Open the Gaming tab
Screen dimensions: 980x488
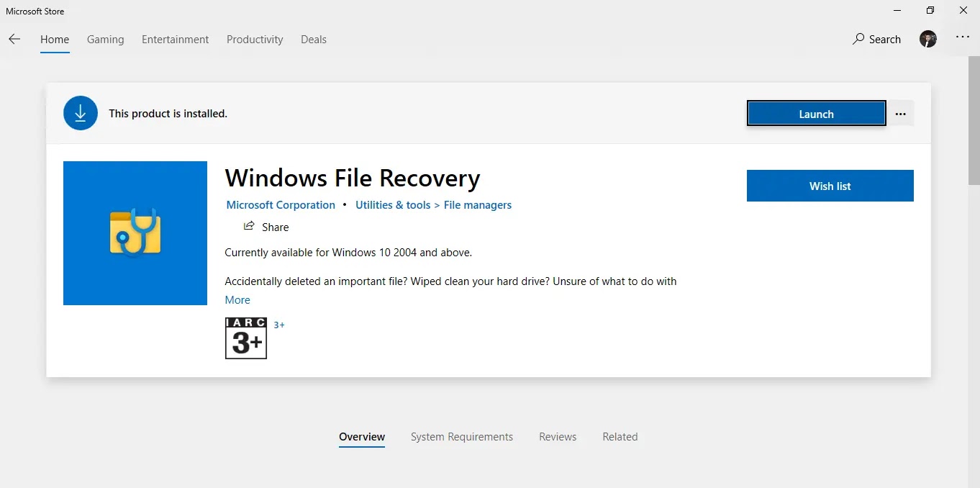pyautogui.click(x=105, y=40)
